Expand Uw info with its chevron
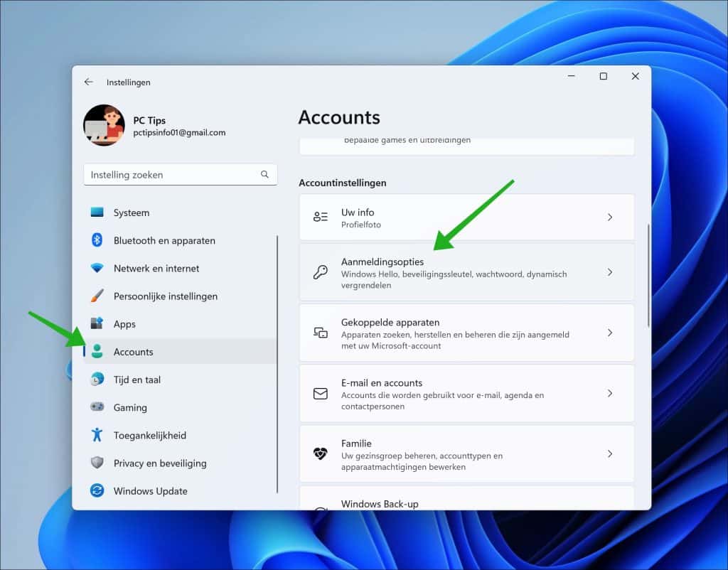 coord(609,217)
